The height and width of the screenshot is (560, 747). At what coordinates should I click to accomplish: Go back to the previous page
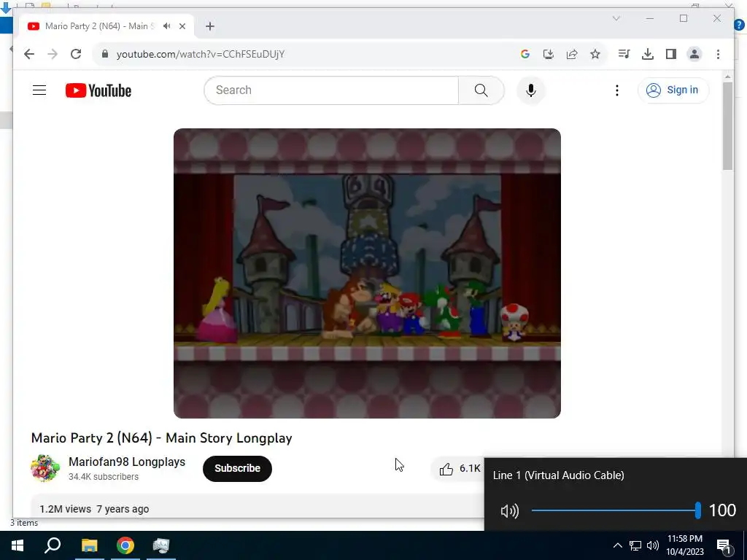point(29,54)
